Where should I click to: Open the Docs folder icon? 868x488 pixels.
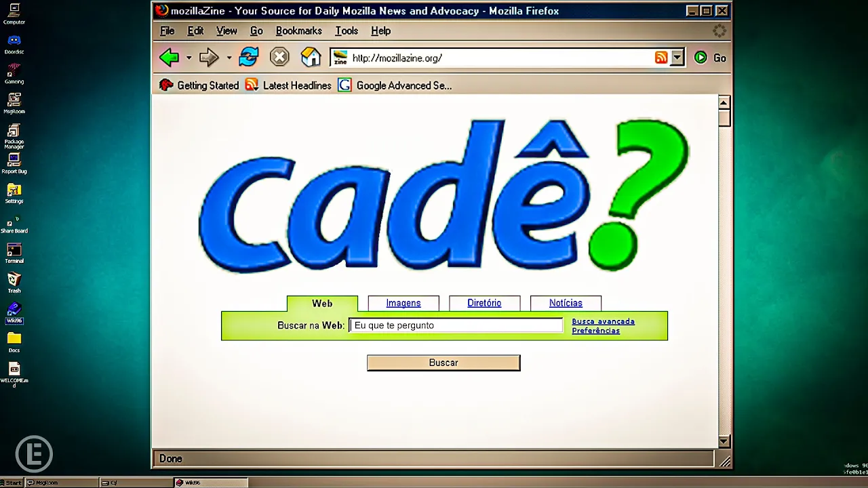coord(14,342)
